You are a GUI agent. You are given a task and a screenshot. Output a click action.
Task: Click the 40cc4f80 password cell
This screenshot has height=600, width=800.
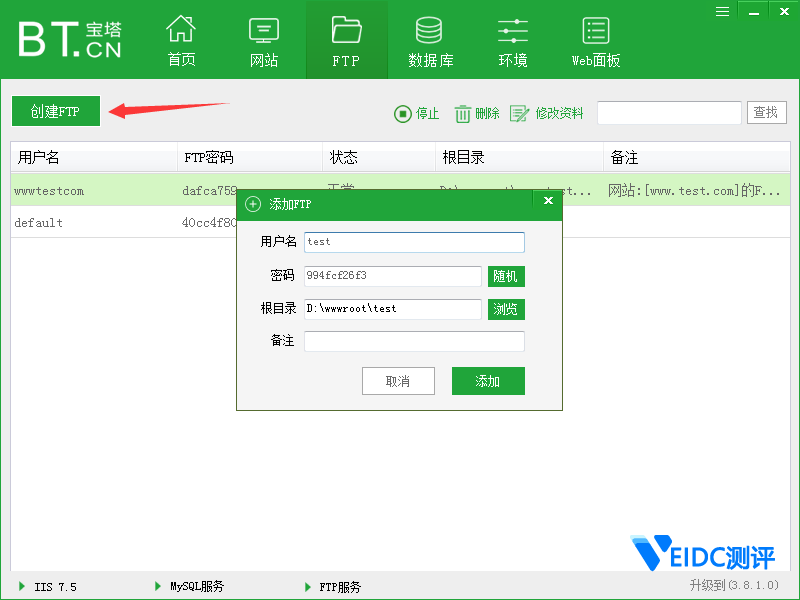(209, 222)
